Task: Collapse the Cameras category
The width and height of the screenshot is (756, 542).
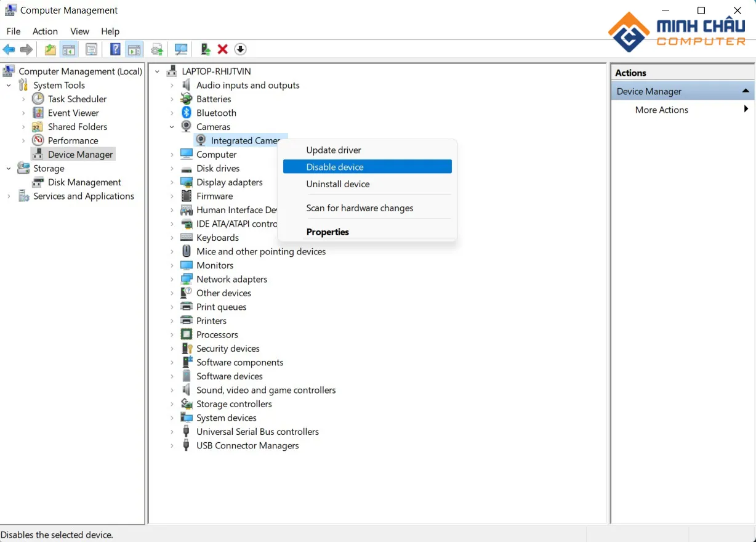Action: click(172, 127)
